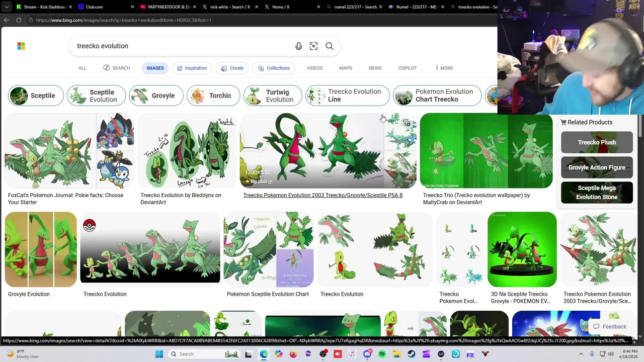Open the Create button
Viewport: 644px width, 362px height.
point(232,68)
